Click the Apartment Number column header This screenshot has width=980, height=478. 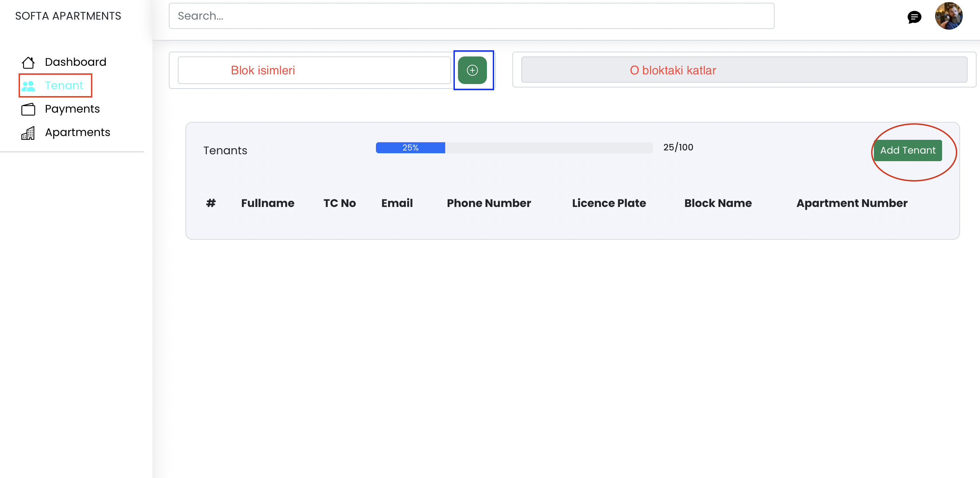coord(851,203)
